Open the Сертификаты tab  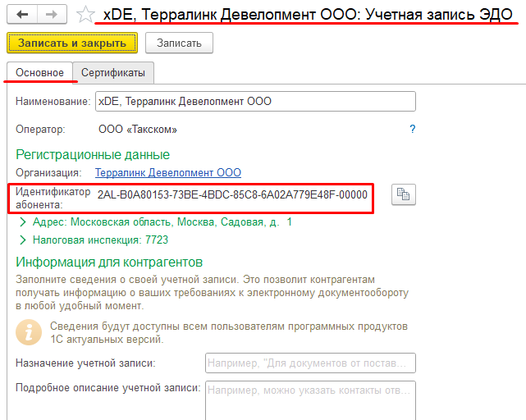113,72
